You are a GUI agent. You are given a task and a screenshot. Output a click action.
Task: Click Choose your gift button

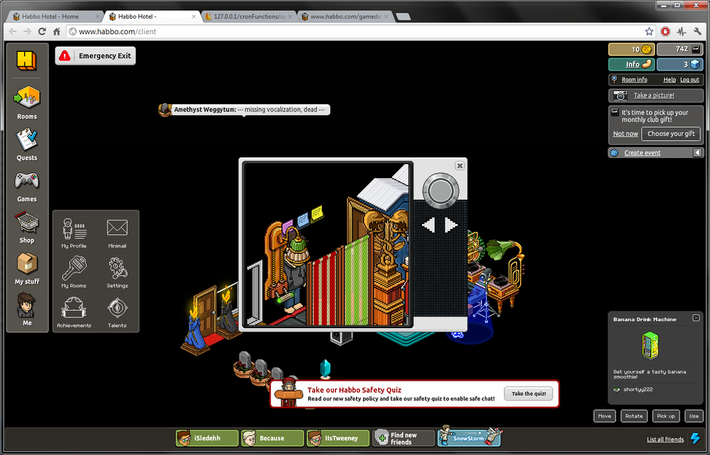click(671, 134)
